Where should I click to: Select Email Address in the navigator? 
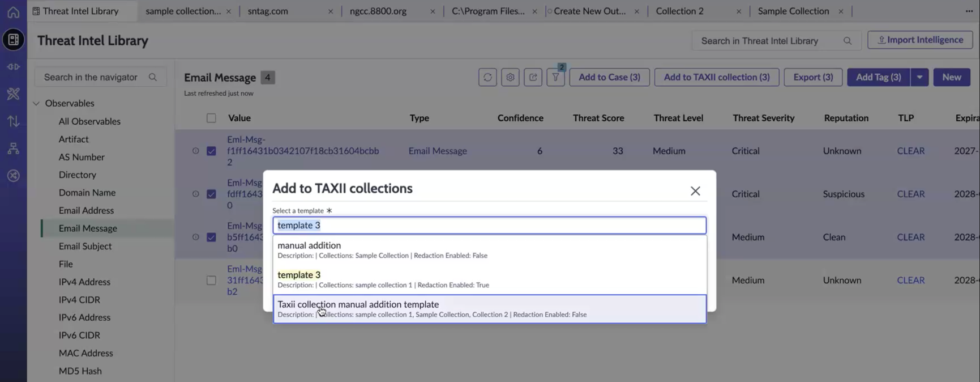click(x=86, y=210)
